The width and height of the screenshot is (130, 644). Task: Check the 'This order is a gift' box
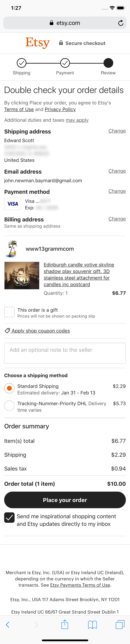9,312
